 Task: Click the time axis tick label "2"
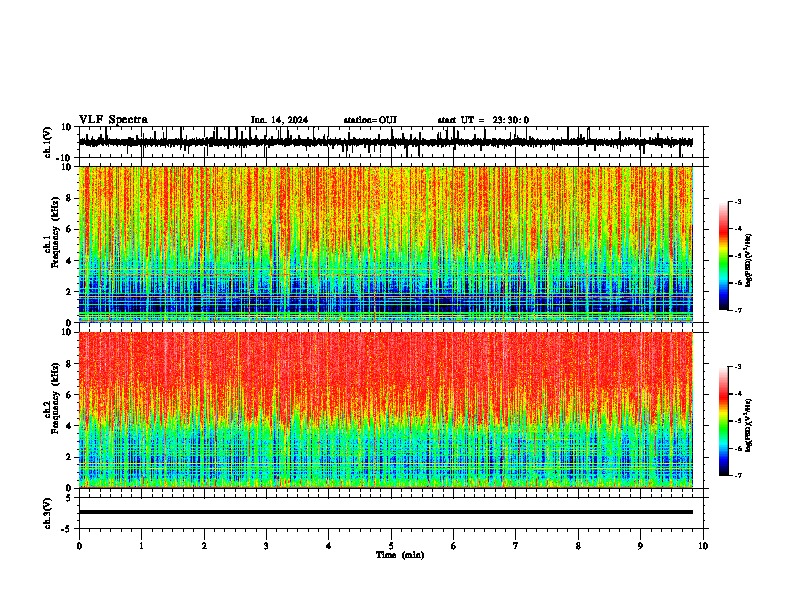(204, 546)
